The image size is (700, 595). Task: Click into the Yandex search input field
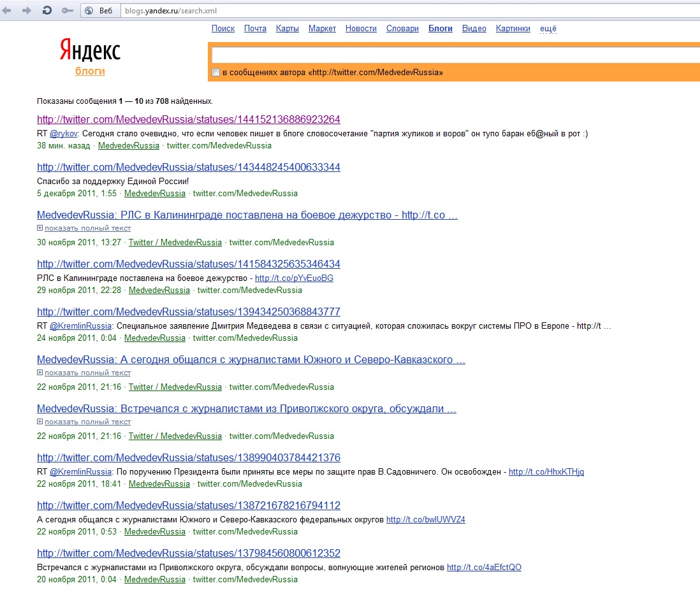(455, 55)
